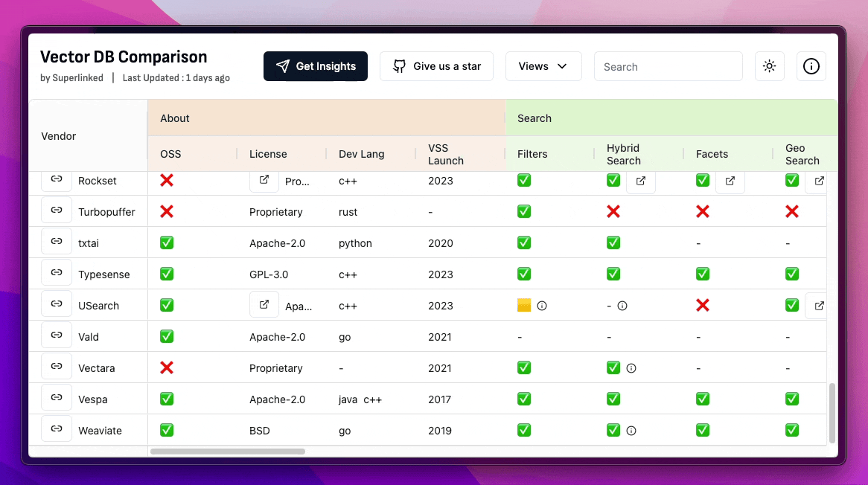Click the external link icon in USearch License

pyautogui.click(x=264, y=304)
